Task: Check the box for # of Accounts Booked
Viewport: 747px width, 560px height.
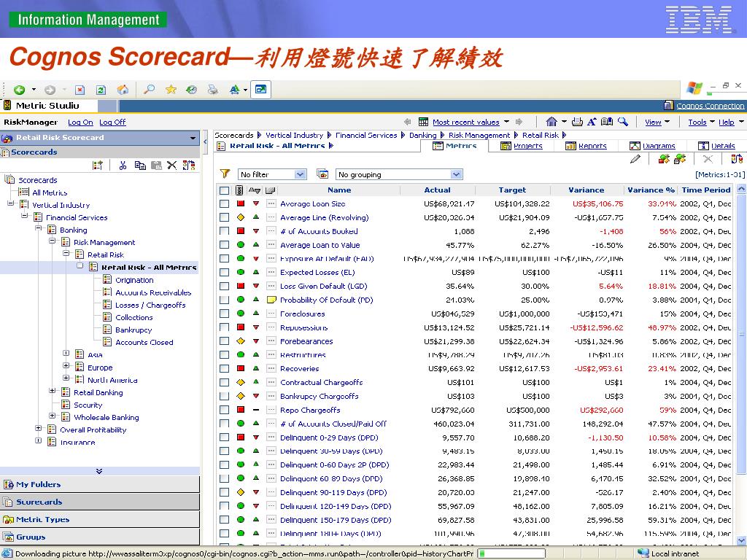Action: tap(225, 231)
